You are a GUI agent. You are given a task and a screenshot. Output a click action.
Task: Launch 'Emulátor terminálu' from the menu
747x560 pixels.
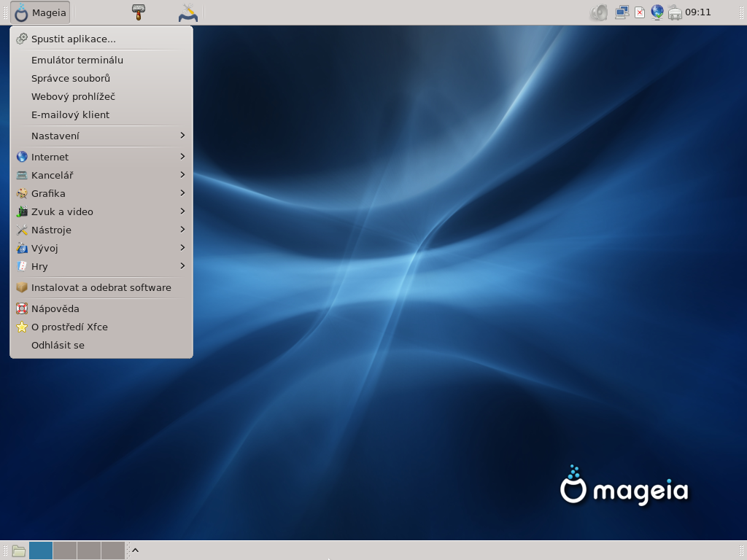(x=101, y=60)
